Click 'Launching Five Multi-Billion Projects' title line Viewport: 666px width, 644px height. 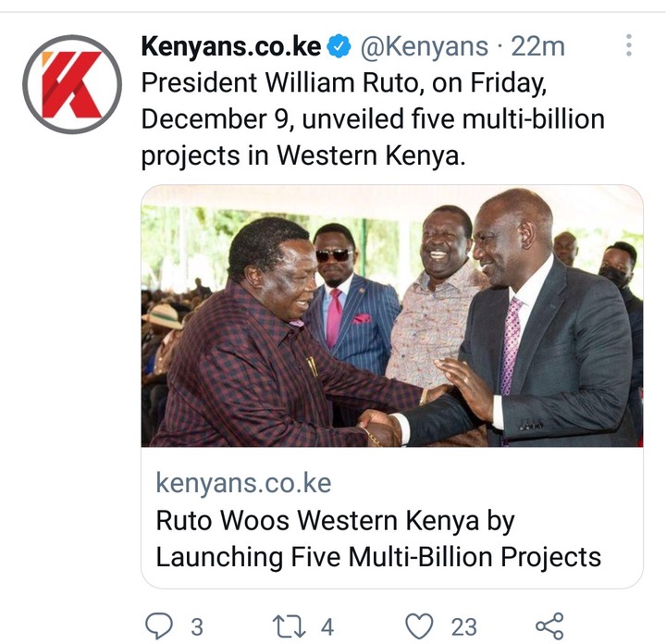(378, 557)
